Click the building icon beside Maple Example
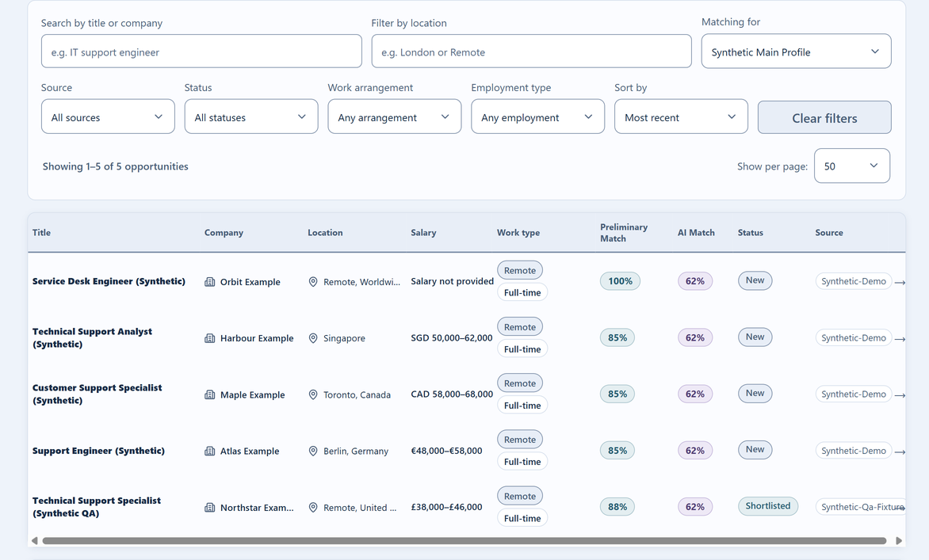 (x=210, y=394)
